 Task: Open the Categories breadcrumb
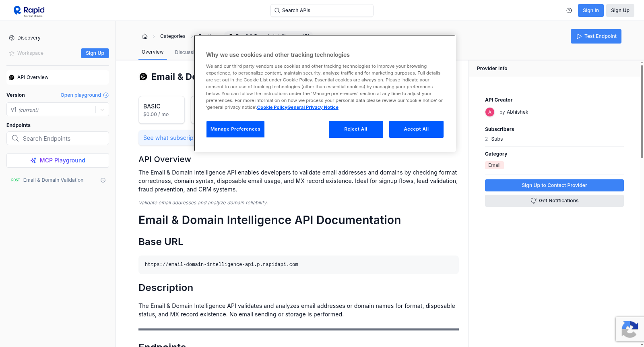click(x=173, y=36)
